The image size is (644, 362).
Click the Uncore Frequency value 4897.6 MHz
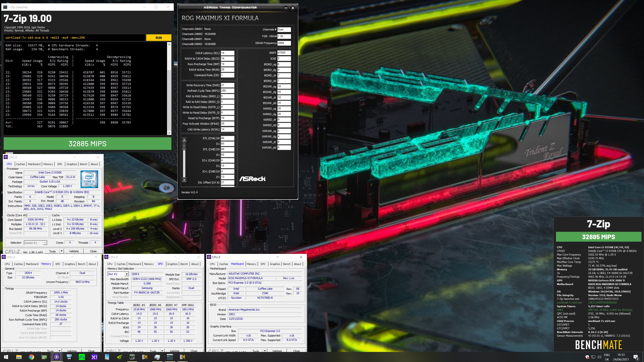(x=83, y=282)
